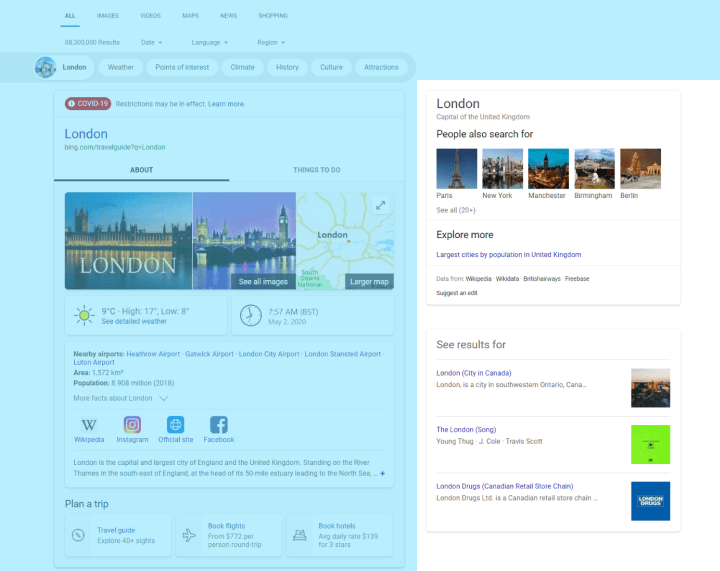The height and width of the screenshot is (571, 720).
Task: Open the Instagram icon link
Action: [132, 425]
